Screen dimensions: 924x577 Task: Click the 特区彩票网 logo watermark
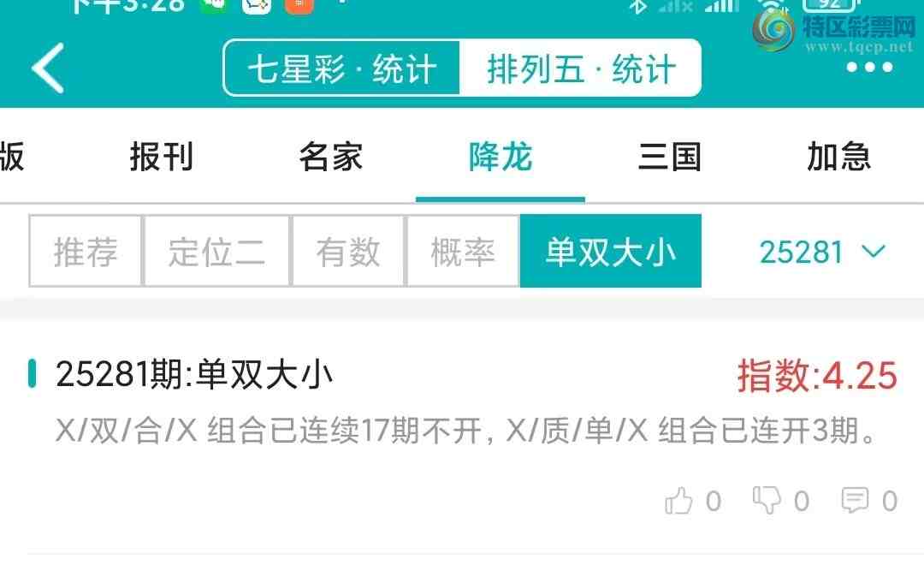[834, 31]
